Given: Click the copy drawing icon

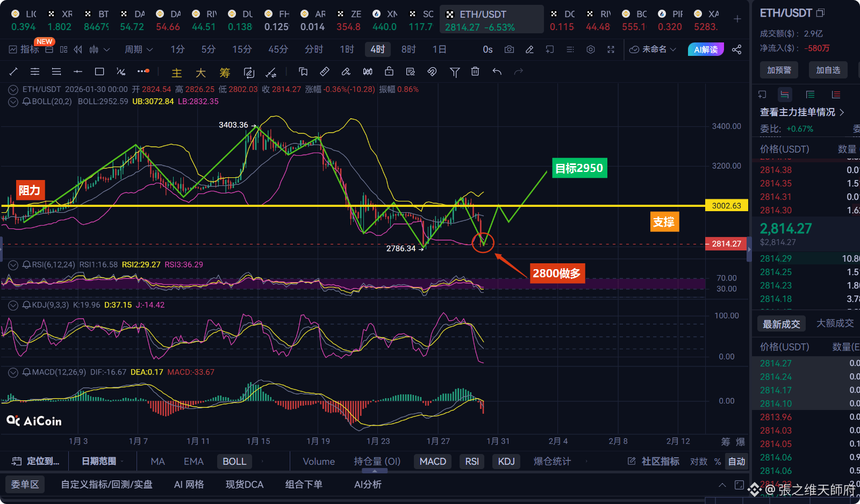Looking at the screenshot, I should click(x=303, y=71).
